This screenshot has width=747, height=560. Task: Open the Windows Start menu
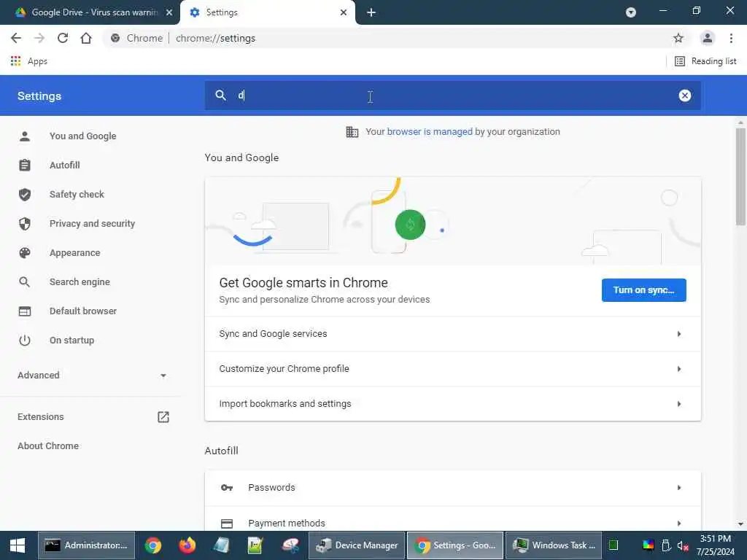[x=18, y=545]
